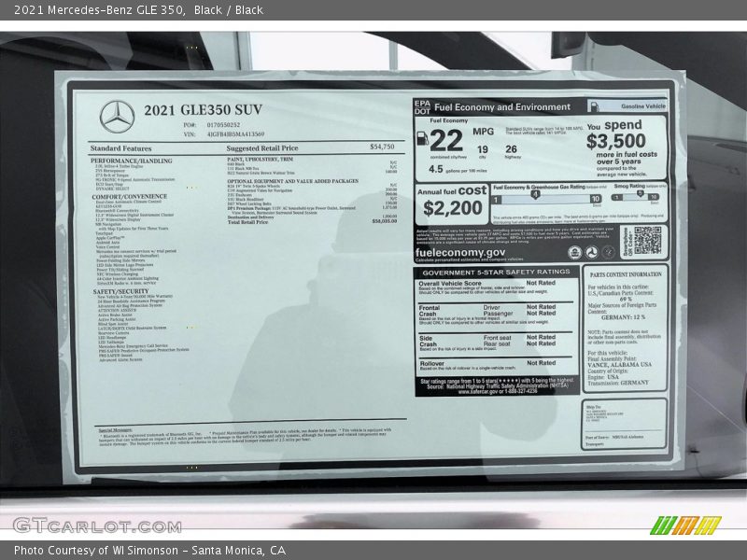Click the large 22 combined MPG number
747x560 pixels.
click(x=446, y=140)
